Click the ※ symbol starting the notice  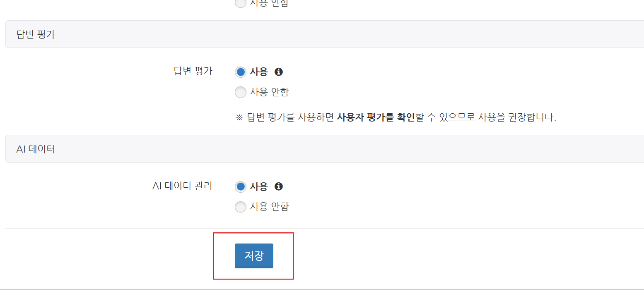[x=239, y=118]
